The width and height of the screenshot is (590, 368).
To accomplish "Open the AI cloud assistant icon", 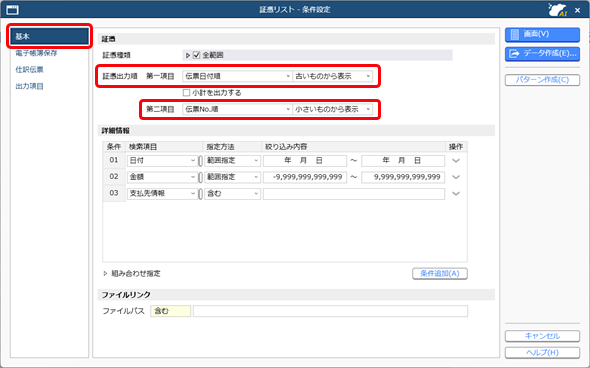I will tap(557, 10).
